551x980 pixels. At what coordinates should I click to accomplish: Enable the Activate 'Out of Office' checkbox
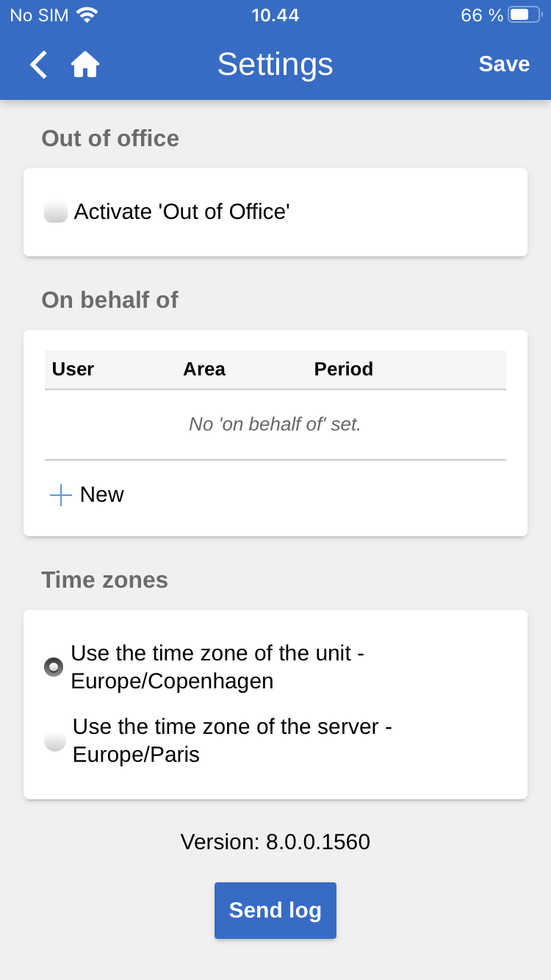[55, 212]
